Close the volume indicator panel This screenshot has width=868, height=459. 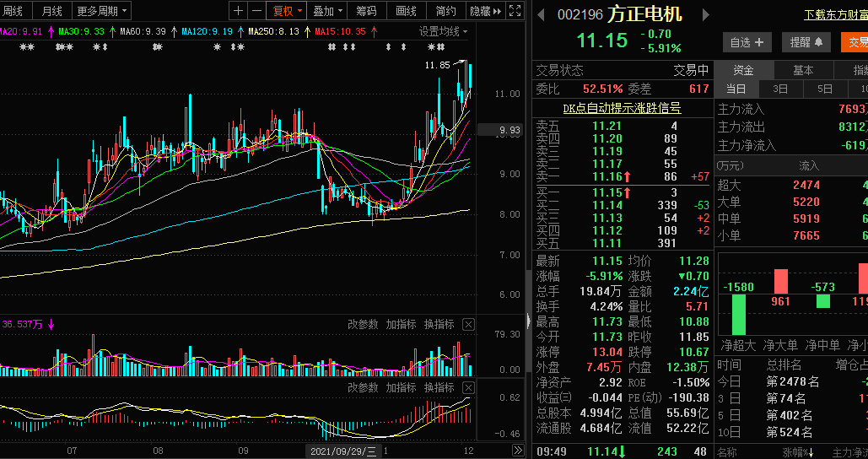(468, 325)
